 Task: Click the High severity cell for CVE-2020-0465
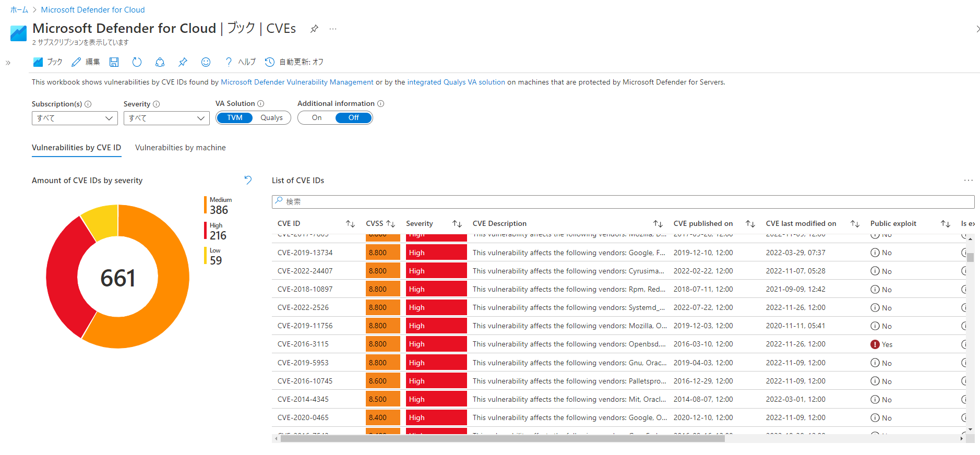click(436, 417)
